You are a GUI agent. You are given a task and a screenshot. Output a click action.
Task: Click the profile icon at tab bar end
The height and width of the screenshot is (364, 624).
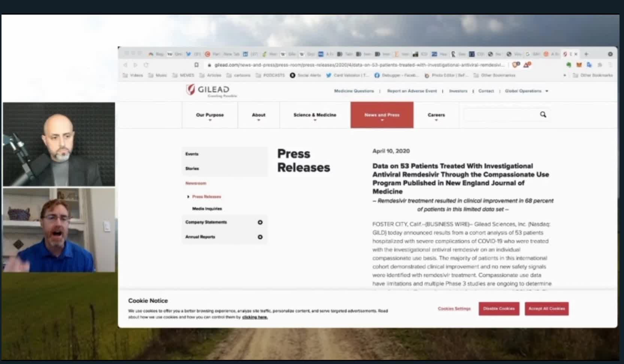point(610,54)
